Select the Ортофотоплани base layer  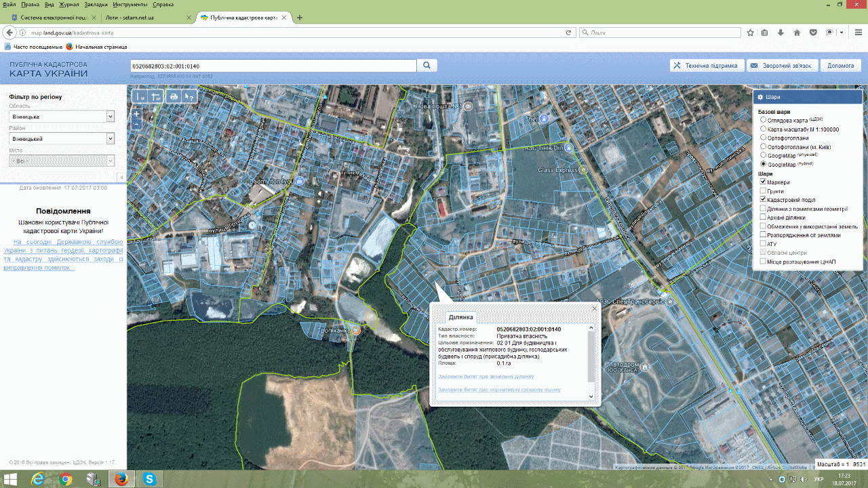(764, 138)
